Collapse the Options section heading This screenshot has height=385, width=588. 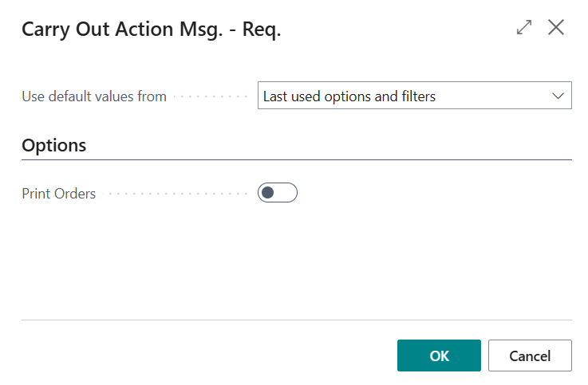(x=54, y=146)
